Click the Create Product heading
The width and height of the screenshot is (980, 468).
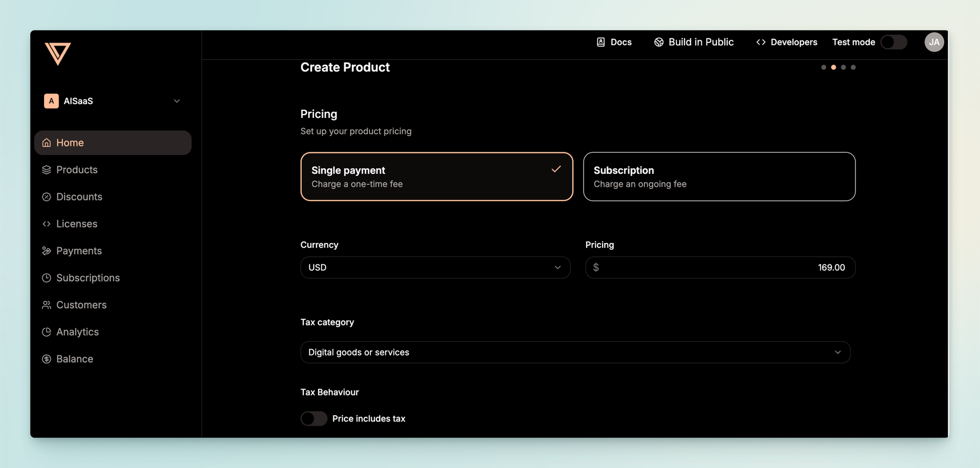(345, 67)
